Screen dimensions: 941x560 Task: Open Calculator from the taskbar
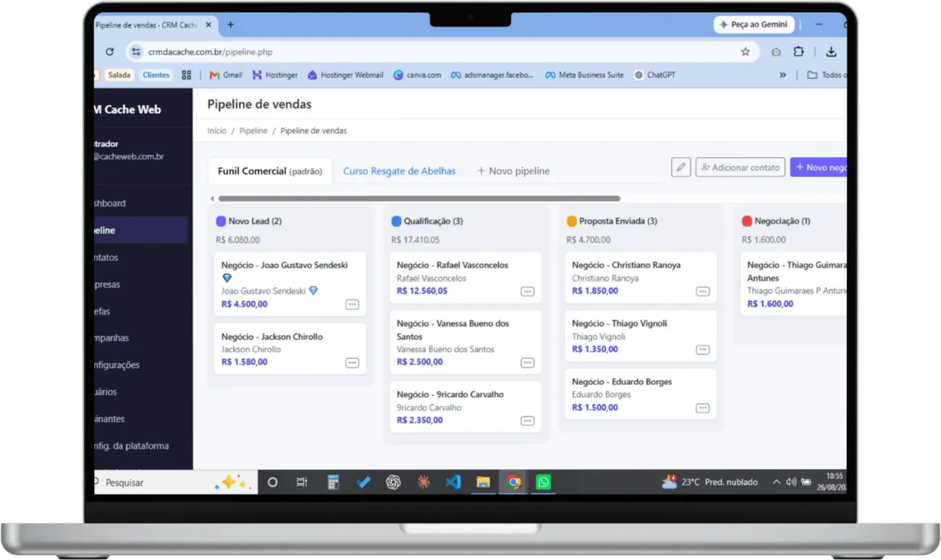[x=333, y=482]
